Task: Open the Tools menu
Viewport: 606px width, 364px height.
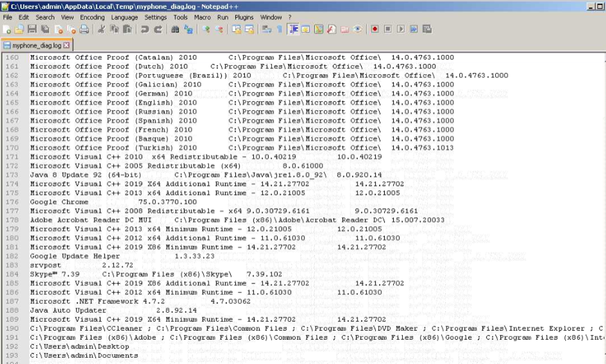Action: pos(180,17)
